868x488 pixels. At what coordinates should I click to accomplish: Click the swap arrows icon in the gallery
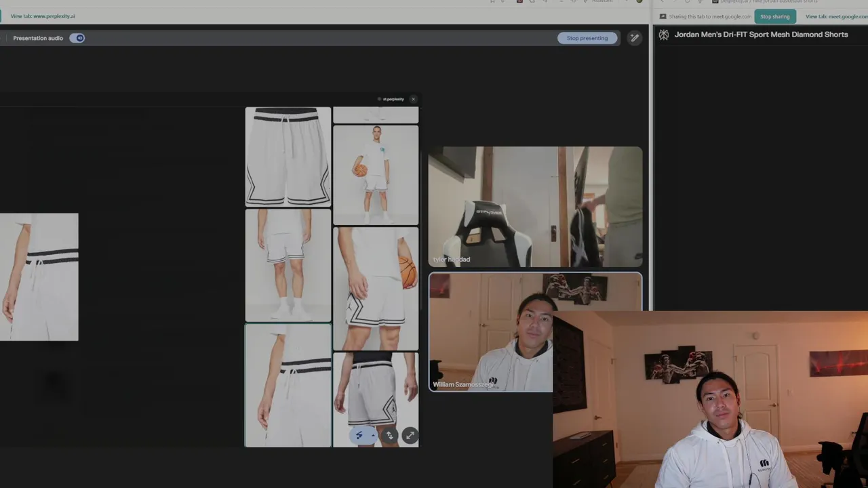[389, 436]
